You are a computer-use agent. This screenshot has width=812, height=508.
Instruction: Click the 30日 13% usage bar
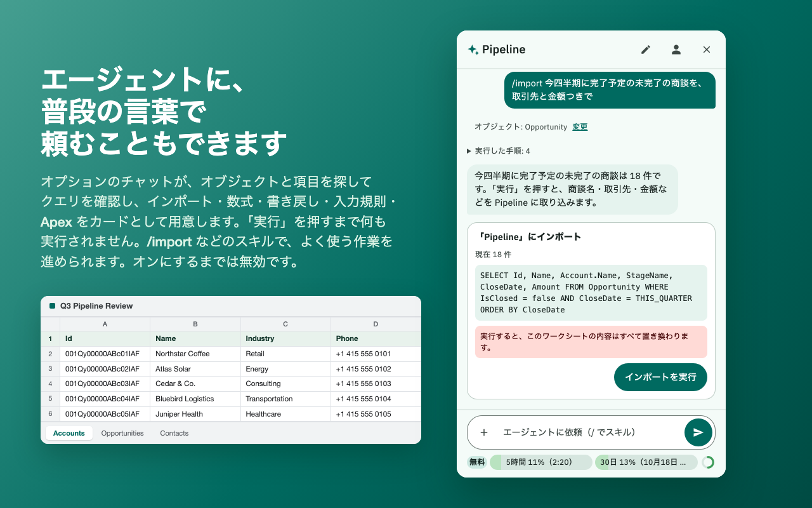[x=646, y=462]
